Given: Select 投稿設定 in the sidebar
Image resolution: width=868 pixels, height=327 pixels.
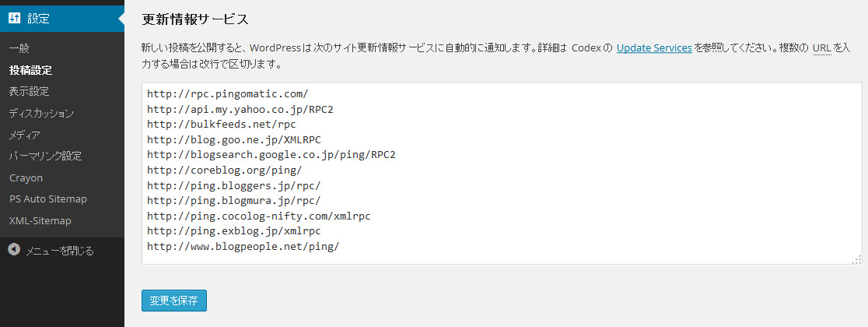Looking at the screenshot, I should [30, 70].
